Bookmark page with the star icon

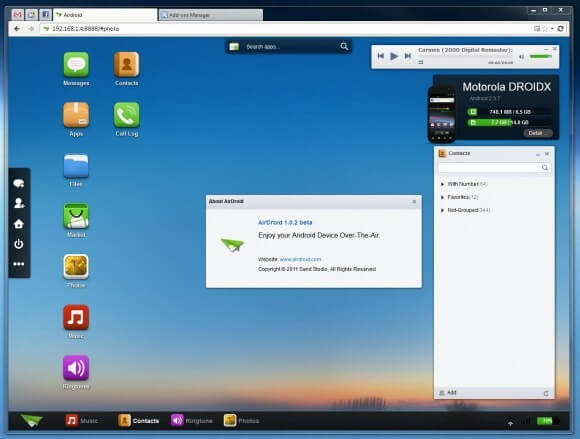click(545, 28)
